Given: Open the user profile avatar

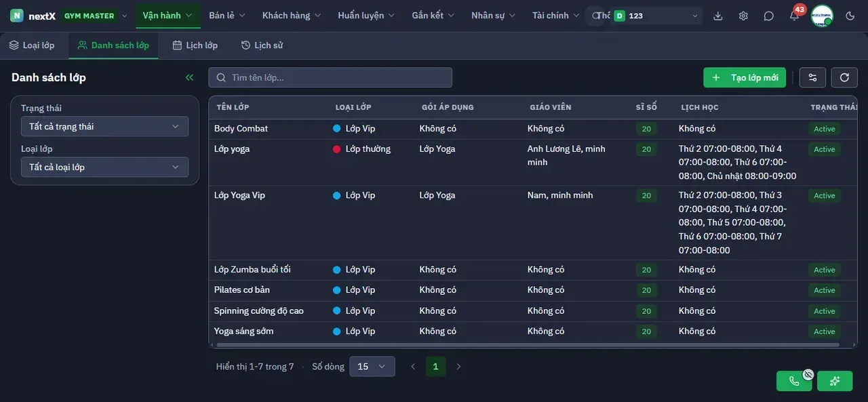Looking at the screenshot, I should [822, 16].
